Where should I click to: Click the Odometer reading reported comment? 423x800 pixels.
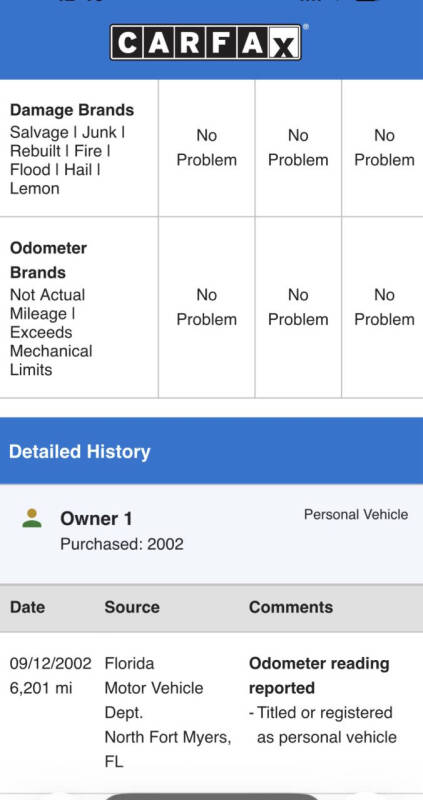pos(319,676)
